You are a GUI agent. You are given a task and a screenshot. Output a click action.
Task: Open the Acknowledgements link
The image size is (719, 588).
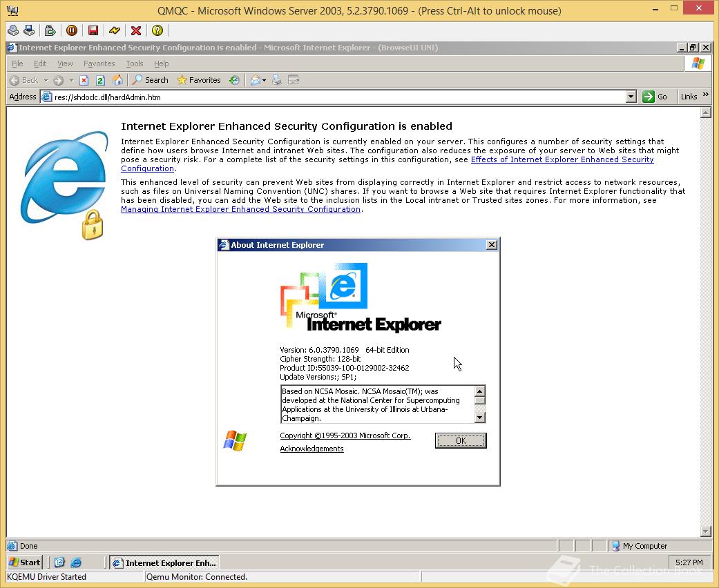(311, 449)
